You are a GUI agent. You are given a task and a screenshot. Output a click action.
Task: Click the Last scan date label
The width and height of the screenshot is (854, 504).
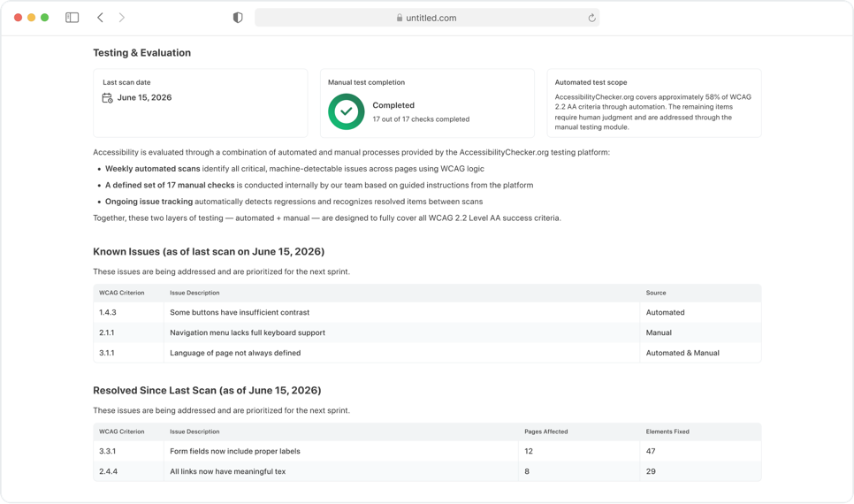(126, 82)
